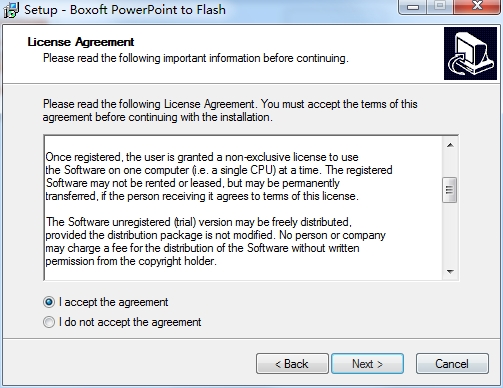The image size is (503, 388).
Task: Continue with the "Next >" button
Action: (x=367, y=364)
